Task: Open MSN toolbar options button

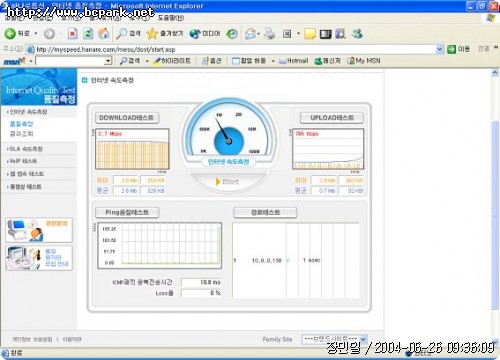Action: [212, 61]
